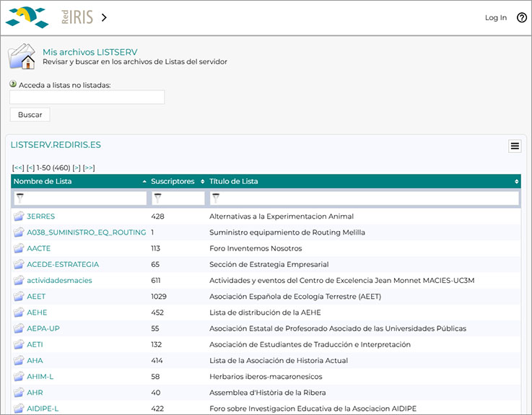The width and height of the screenshot is (532, 415).
Task: Click subscriber count 611 for actividadesmacies
Action: point(156,281)
